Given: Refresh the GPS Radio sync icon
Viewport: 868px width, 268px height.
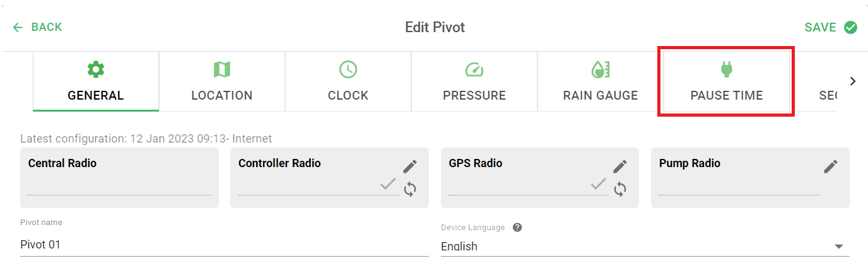Looking at the screenshot, I should [x=620, y=189].
